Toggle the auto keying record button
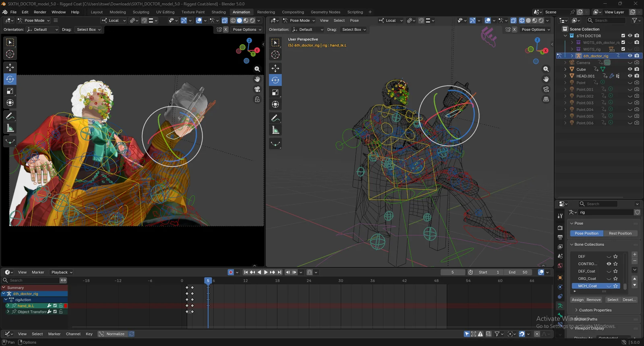Image resolution: width=644 pixels, height=346 pixels. [231, 272]
